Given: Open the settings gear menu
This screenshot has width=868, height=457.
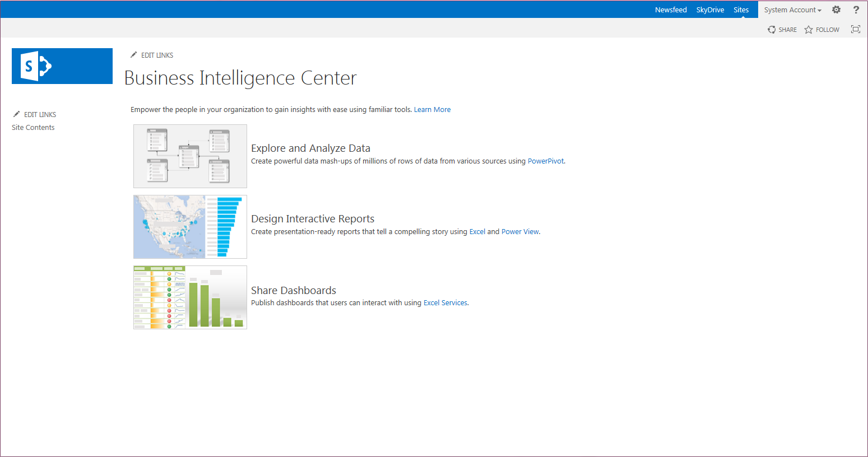Looking at the screenshot, I should coord(836,10).
